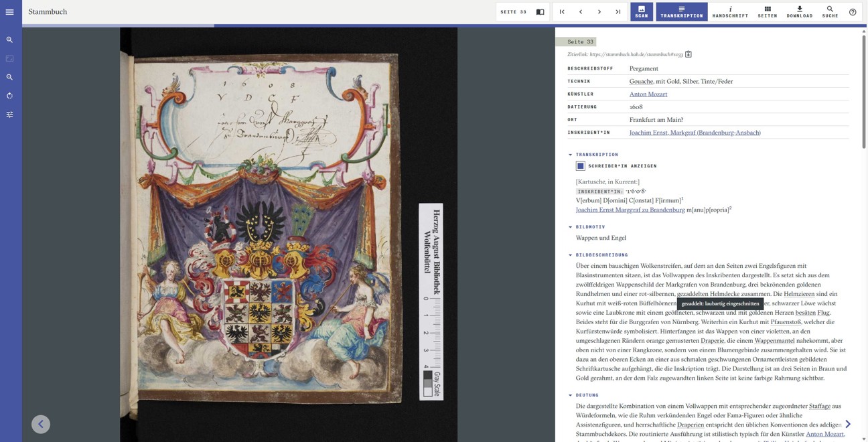
Task: Copy the citation link
Action: (688, 54)
